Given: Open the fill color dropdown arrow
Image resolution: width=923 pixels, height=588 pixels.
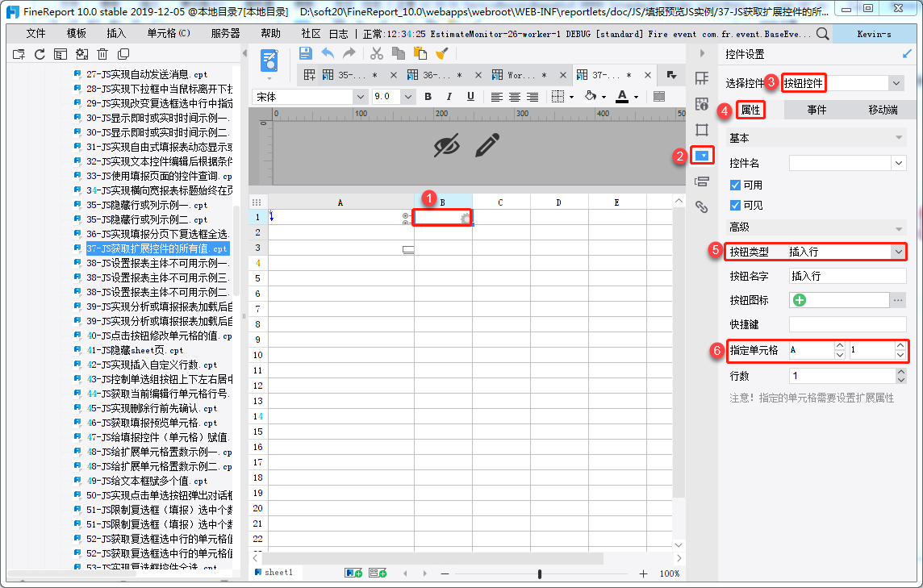Looking at the screenshot, I should pos(603,97).
